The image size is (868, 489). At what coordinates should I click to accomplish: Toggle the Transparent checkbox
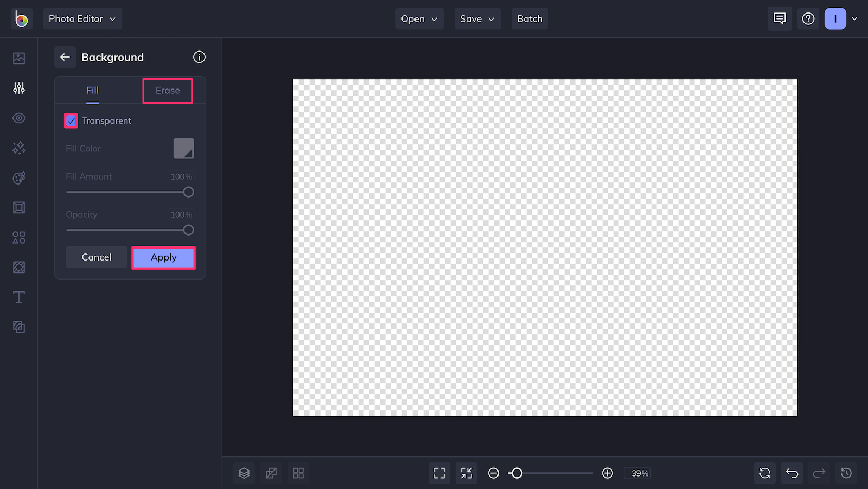71,120
